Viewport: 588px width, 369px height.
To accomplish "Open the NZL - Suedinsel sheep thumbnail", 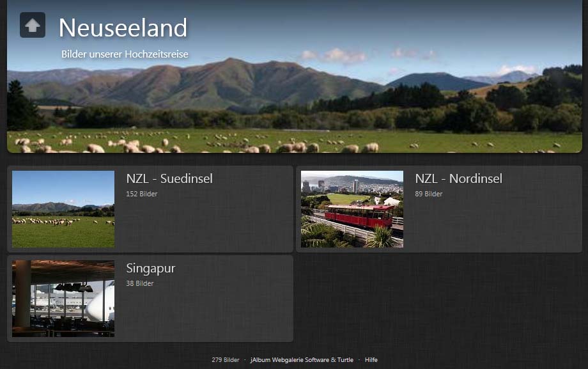I will pyautogui.click(x=63, y=209).
